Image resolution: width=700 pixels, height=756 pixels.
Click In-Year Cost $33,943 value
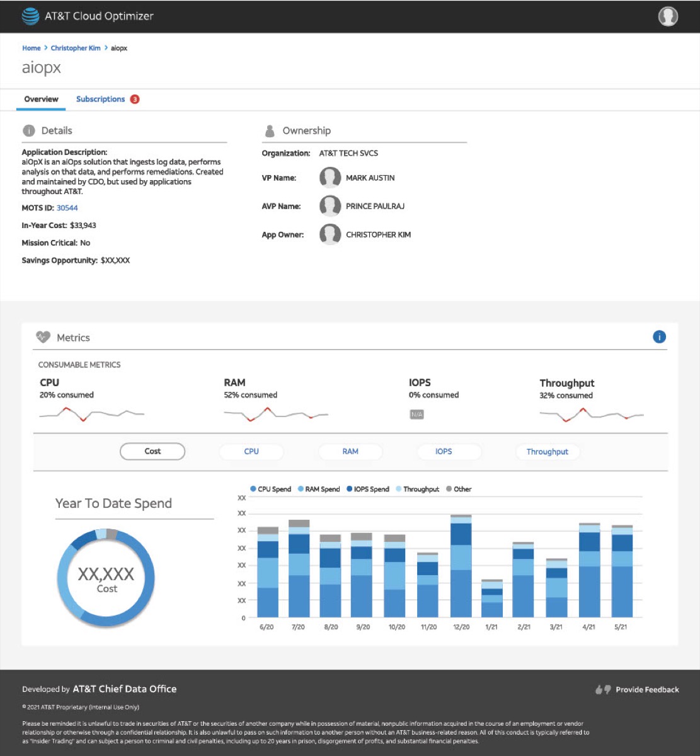pos(83,226)
